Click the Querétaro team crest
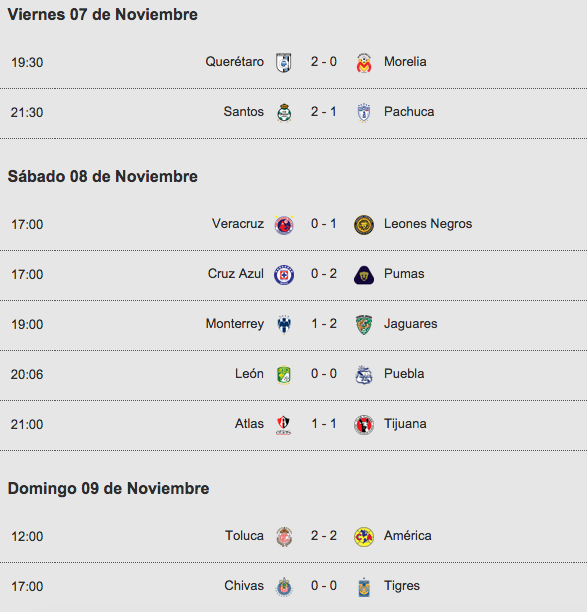Screen dimensions: 587x612 point(284,62)
